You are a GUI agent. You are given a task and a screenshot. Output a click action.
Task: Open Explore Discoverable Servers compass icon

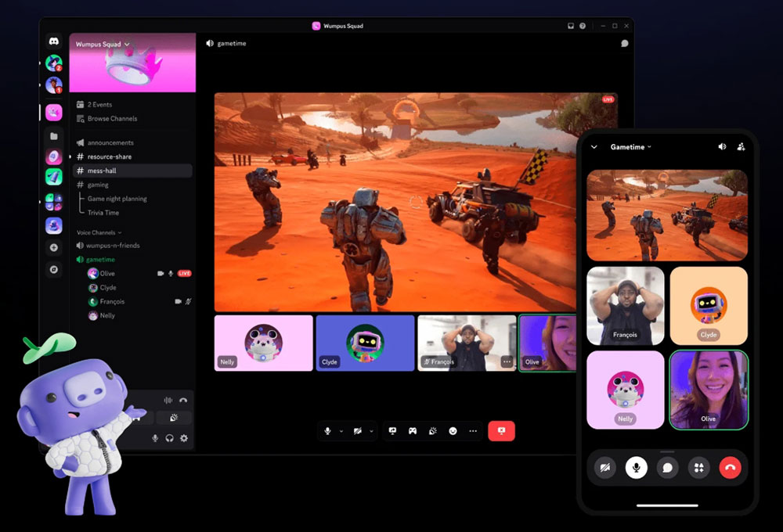pyautogui.click(x=54, y=269)
